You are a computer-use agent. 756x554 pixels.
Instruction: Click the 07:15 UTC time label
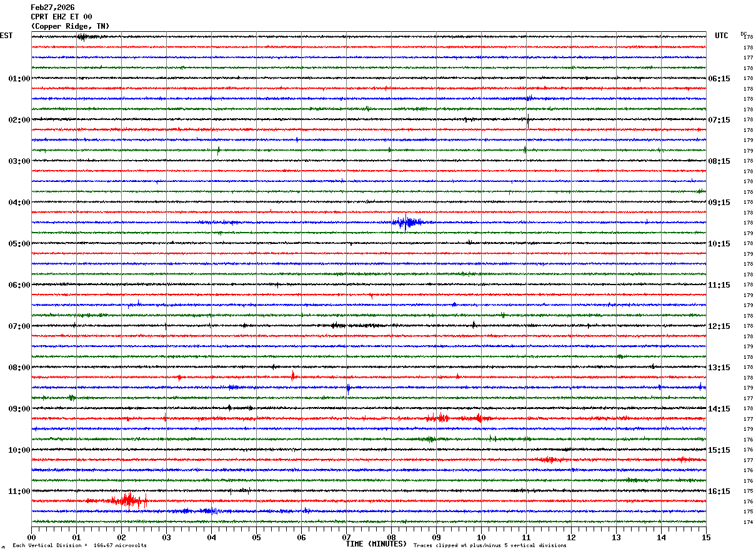(x=719, y=120)
